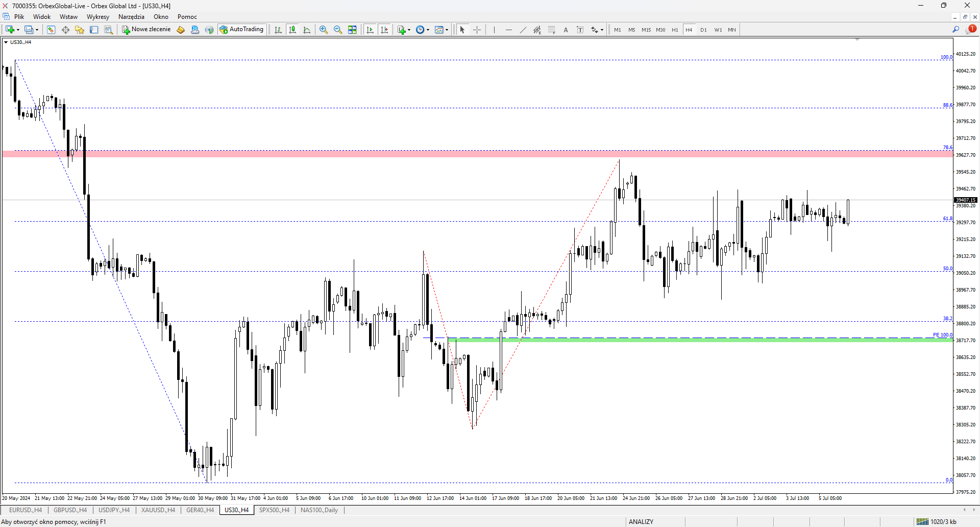Switch timeframe to MN
This screenshot has width=980, height=527.
[732, 30]
